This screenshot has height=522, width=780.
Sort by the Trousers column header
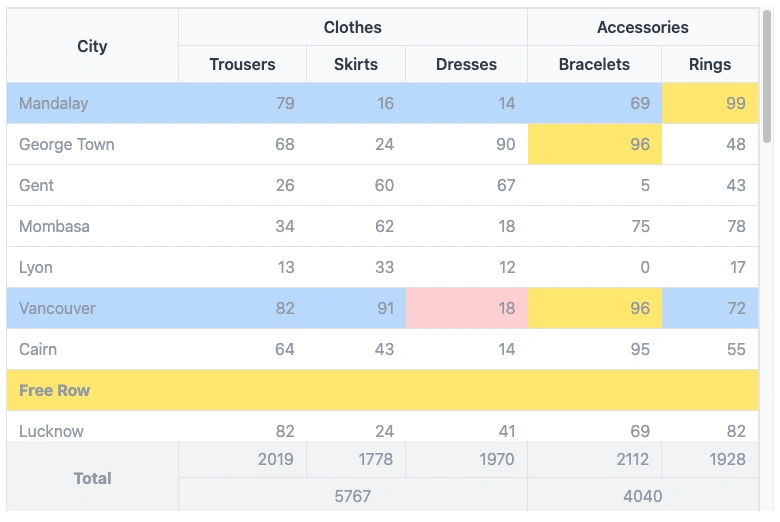click(x=242, y=64)
